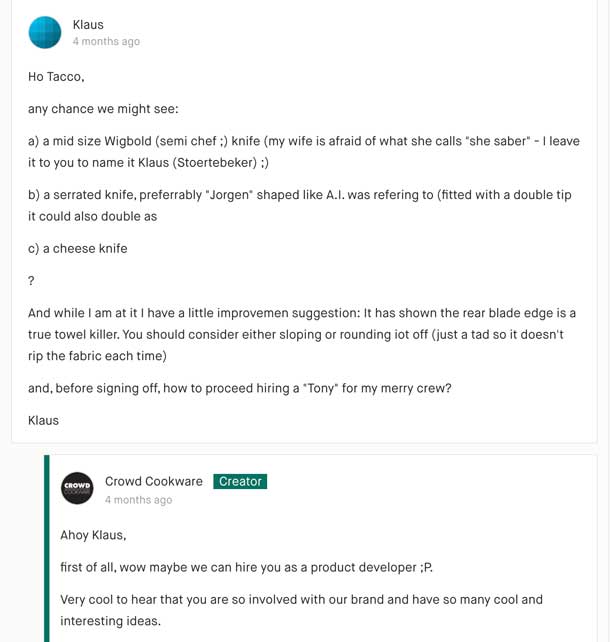Click the hiring a 'Tony' sentence

239,388
